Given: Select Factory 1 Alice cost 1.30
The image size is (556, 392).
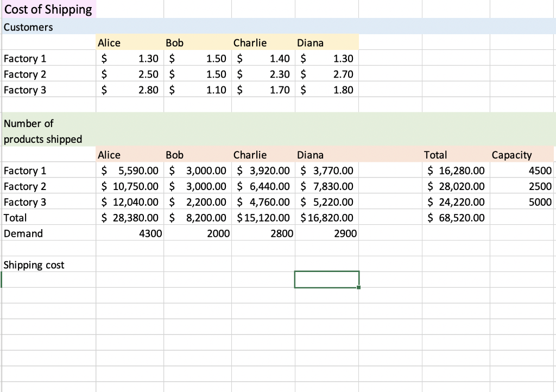Looking at the screenshot, I should pos(130,58).
